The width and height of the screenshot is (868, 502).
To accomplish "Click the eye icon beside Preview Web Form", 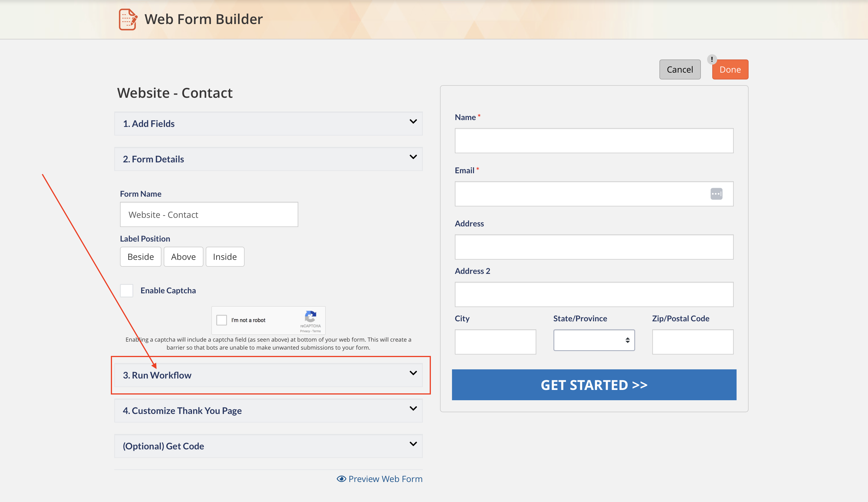I will point(341,479).
